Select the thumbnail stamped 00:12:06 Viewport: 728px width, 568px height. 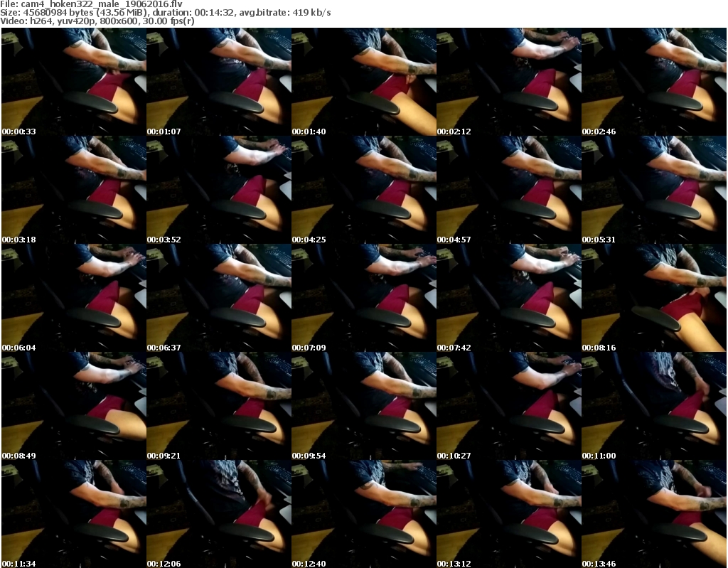(x=219, y=514)
